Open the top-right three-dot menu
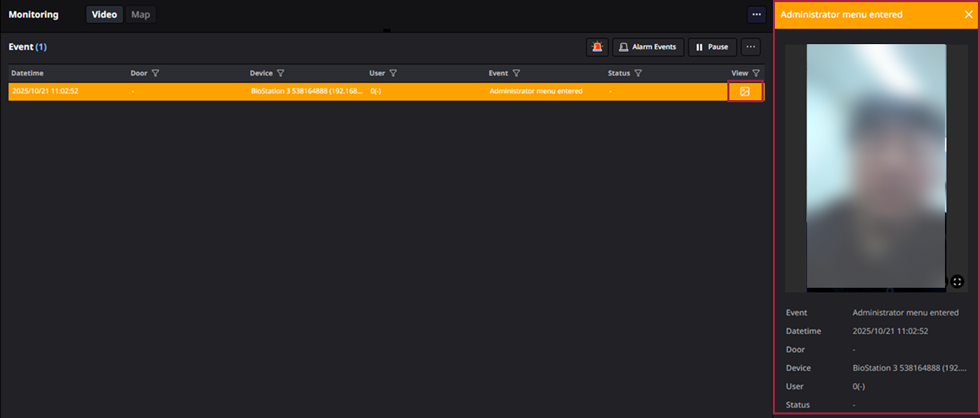The width and height of the screenshot is (980, 418). [756, 15]
